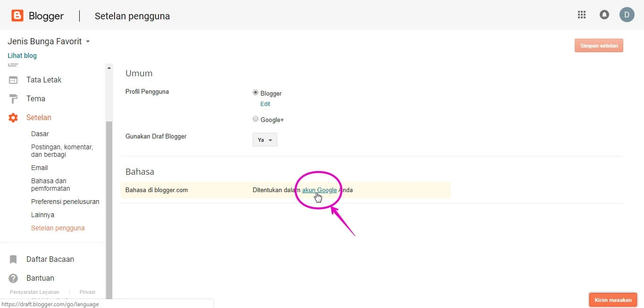The width and height of the screenshot is (644, 308).
Task: Open the akun Google link
Action: (319, 190)
